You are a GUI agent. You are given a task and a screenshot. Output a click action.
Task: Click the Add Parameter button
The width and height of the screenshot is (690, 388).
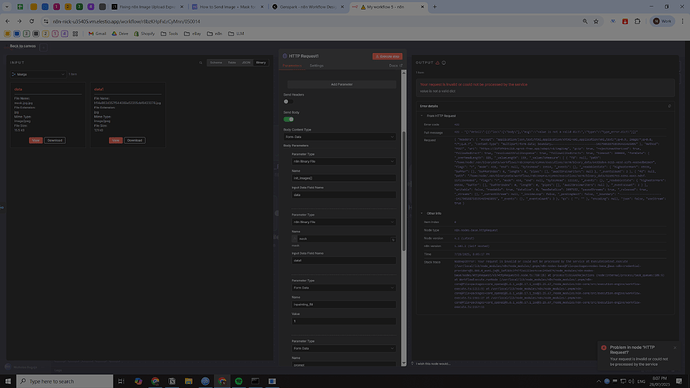pos(341,84)
